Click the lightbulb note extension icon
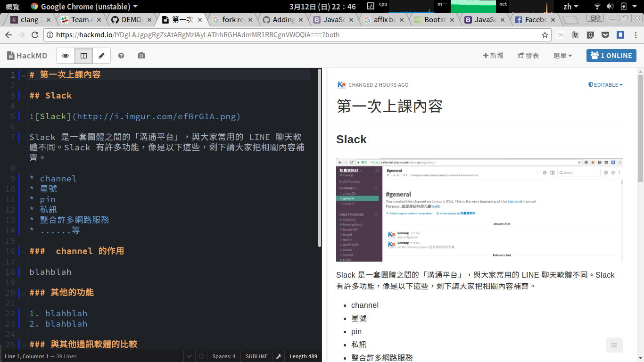This screenshot has height=362, width=644. pyautogui.click(x=590, y=35)
